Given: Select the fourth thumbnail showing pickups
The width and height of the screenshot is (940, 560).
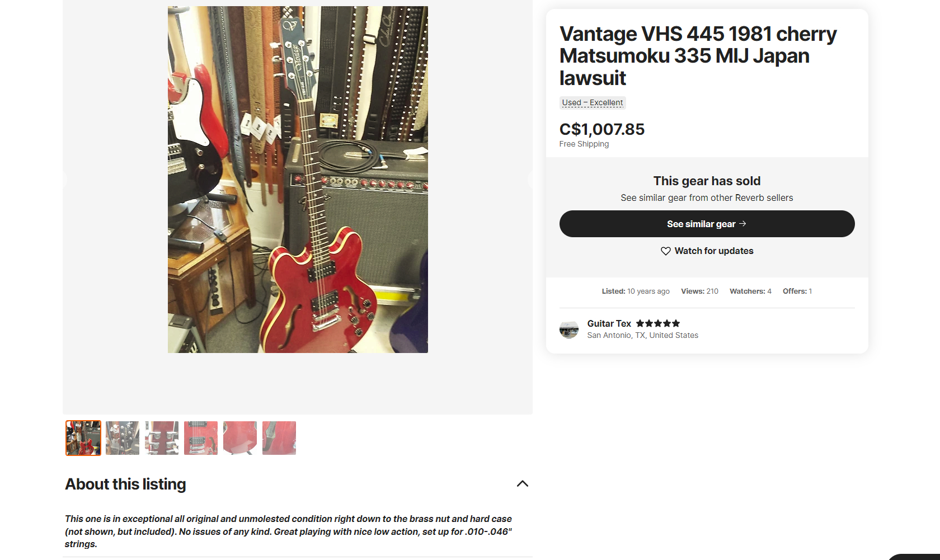Looking at the screenshot, I should (x=201, y=438).
